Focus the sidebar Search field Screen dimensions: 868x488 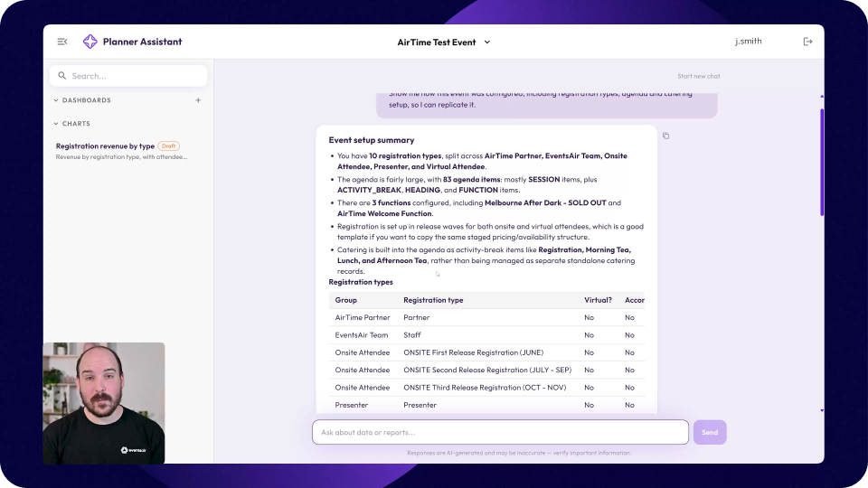pos(128,76)
